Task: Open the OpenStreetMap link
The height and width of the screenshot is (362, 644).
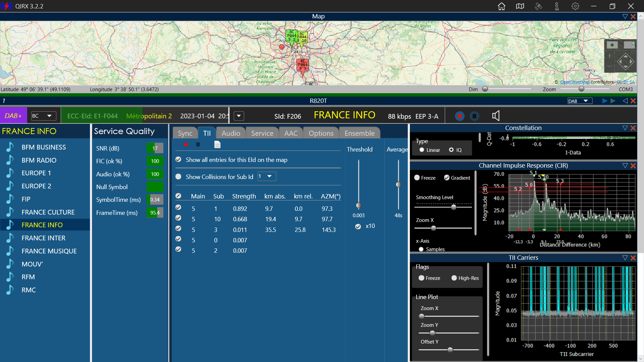Action: [x=575, y=82]
